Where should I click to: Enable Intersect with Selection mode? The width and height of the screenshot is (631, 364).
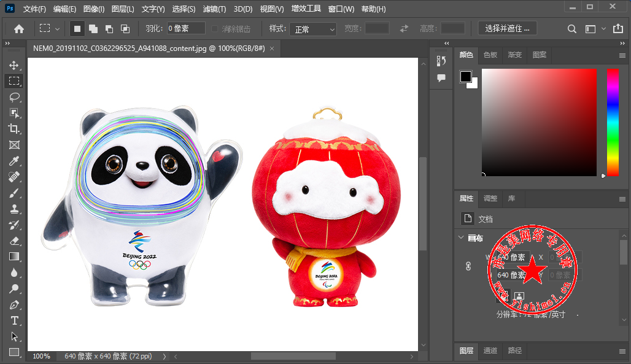click(125, 29)
